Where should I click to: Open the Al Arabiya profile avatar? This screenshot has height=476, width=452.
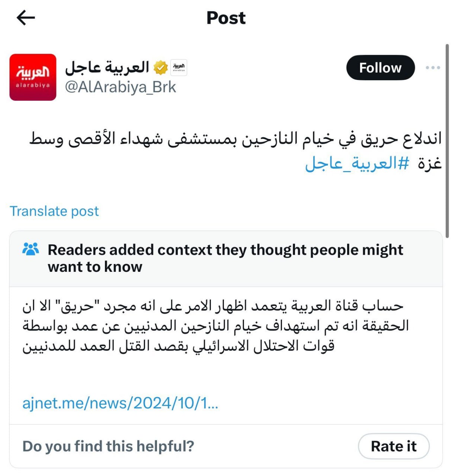point(33,77)
